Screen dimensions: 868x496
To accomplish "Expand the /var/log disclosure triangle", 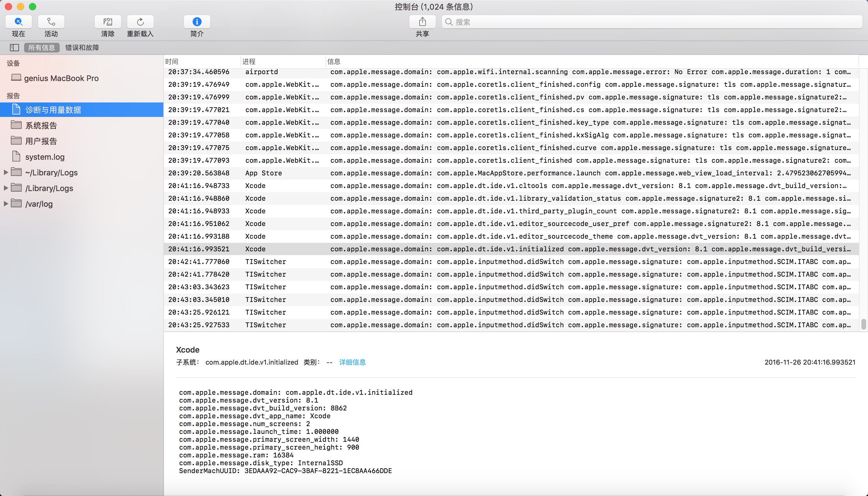I will point(6,204).
